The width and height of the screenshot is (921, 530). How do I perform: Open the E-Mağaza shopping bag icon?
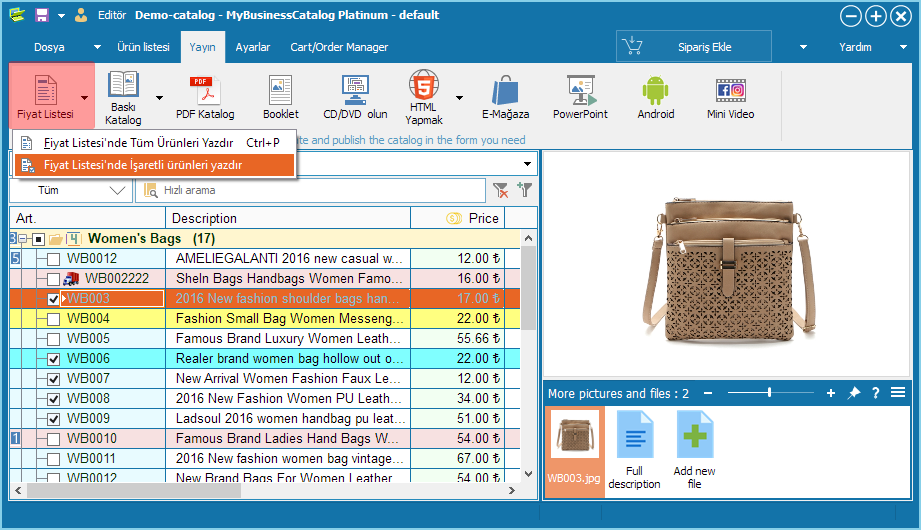[505, 98]
